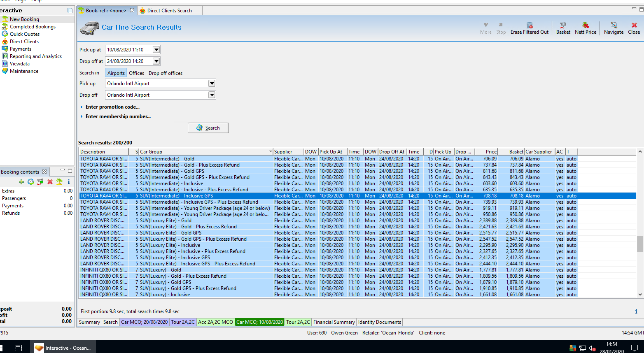Sort by the Car Supplier column header
This screenshot has width=644, height=353.
[x=539, y=152]
